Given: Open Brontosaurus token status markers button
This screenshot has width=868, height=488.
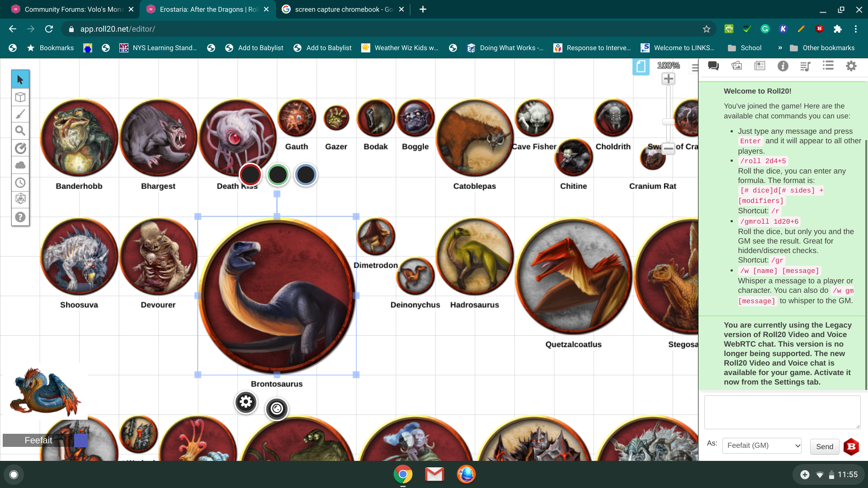Looking at the screenshot, I should [x=277, y=409].
